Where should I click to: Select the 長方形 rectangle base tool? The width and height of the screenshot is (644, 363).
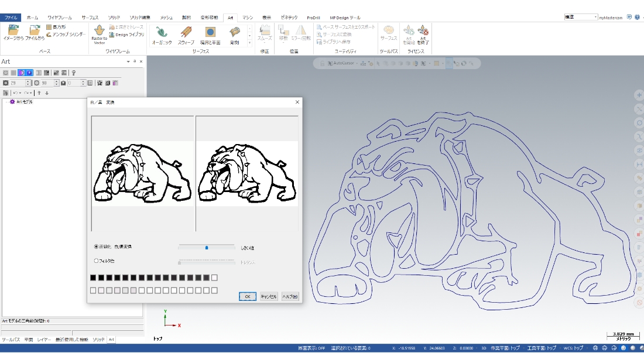coord(56,27)
